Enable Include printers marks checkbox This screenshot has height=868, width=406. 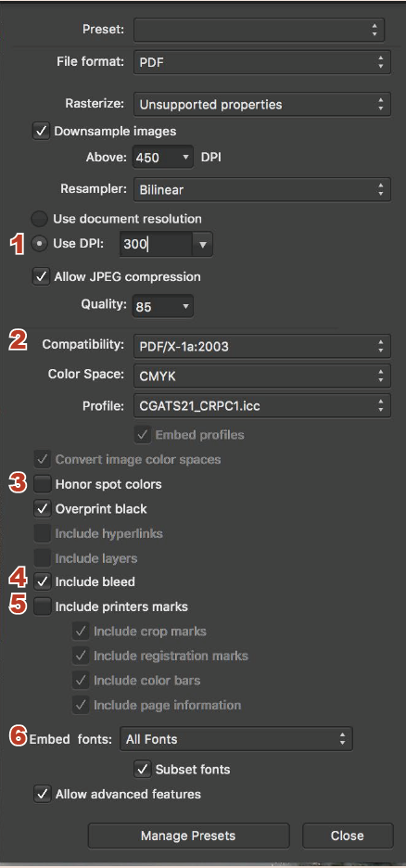pyautogui.click(x=42, y=606)
